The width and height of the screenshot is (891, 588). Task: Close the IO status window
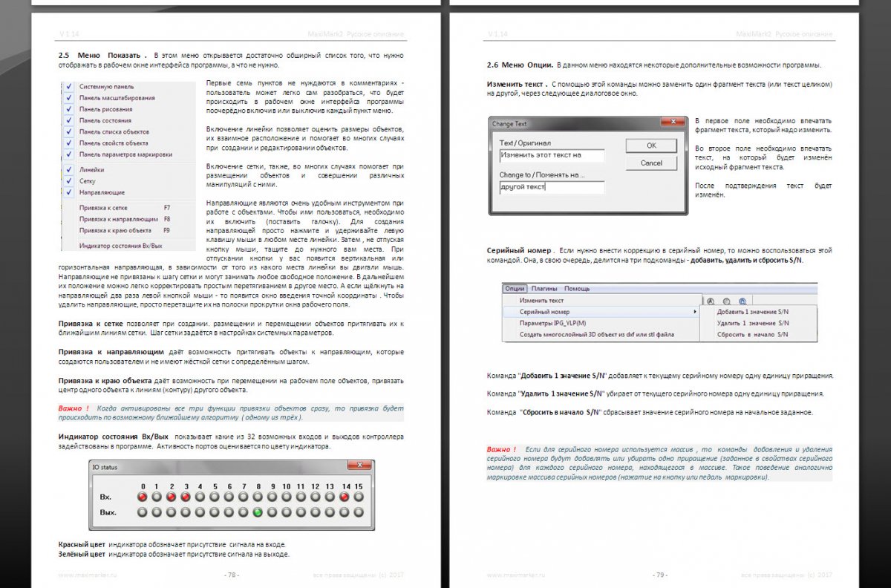(359, 467)
